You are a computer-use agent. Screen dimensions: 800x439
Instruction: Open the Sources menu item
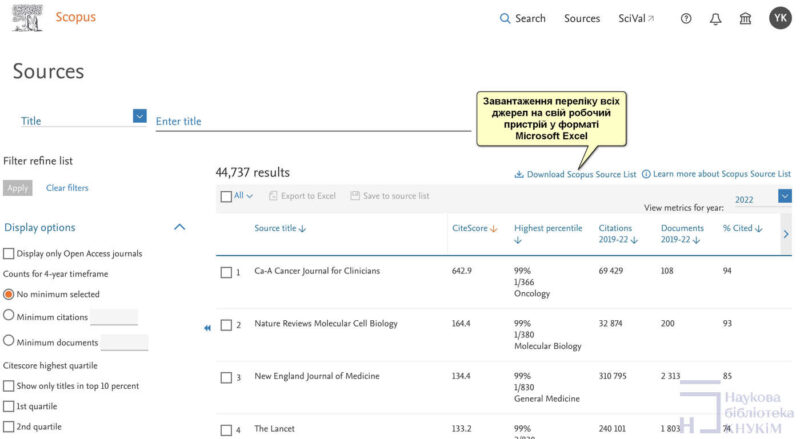click(582, 18)
